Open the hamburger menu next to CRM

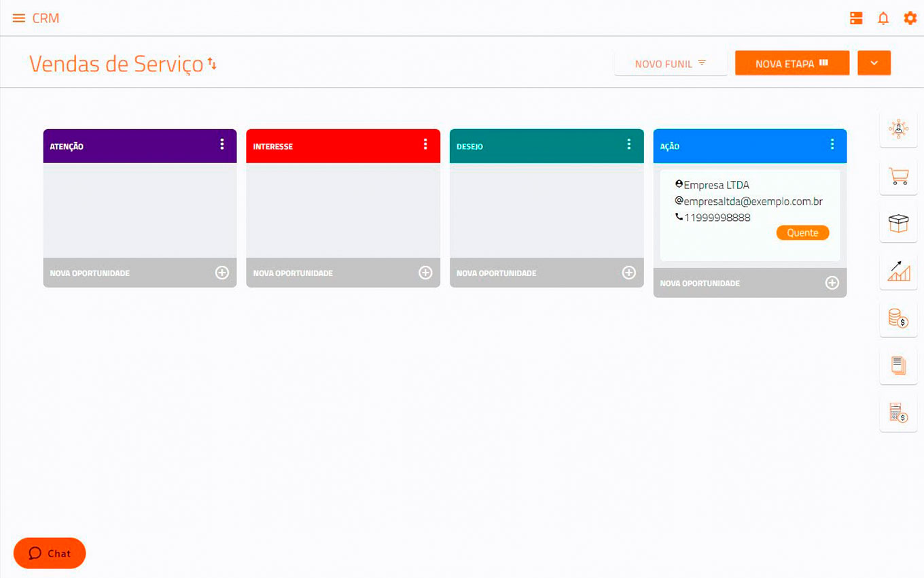click(19, 18)
